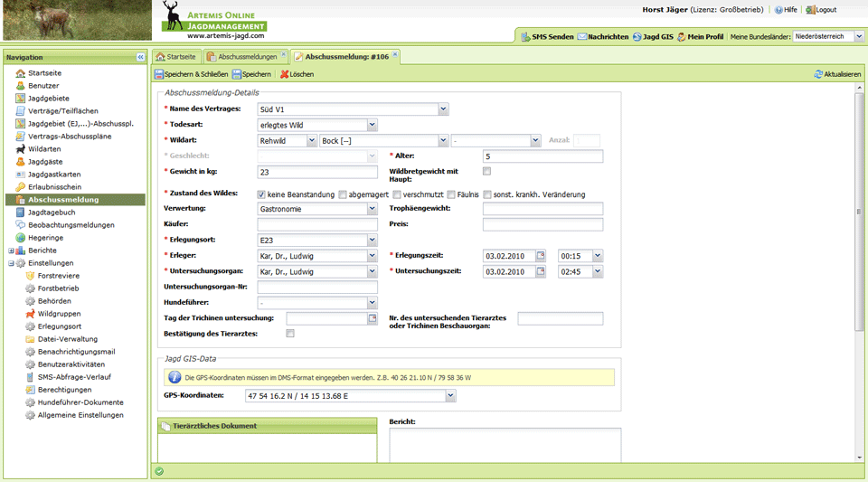This screenshot has height=482, width=868.
Task: Tick the 'Bestätigung des Tierarztes' checkbox
Action: click(290, 334)
